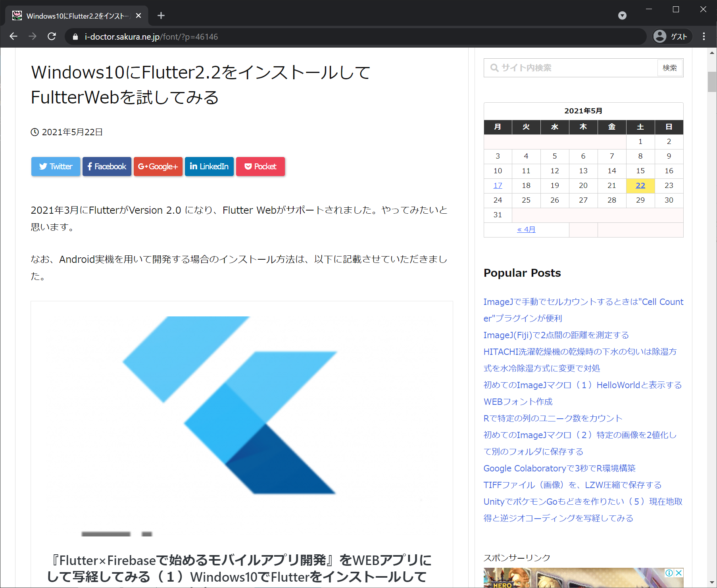Open the Flutter×Firebase article card title
The width and height of the screenshot is (717, 588).
click(240, 569)
